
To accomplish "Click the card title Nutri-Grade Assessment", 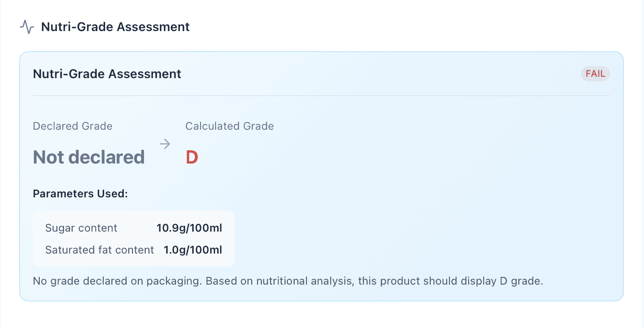I will click(107, 74).
